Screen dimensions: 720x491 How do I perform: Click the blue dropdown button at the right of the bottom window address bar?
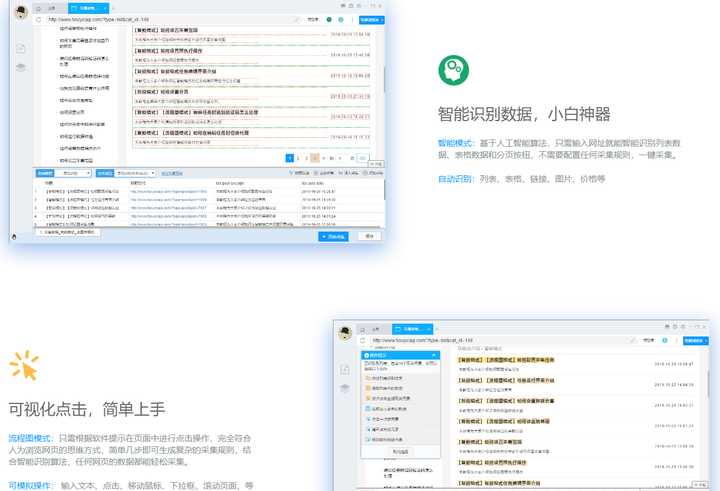[x=695, y=340]
